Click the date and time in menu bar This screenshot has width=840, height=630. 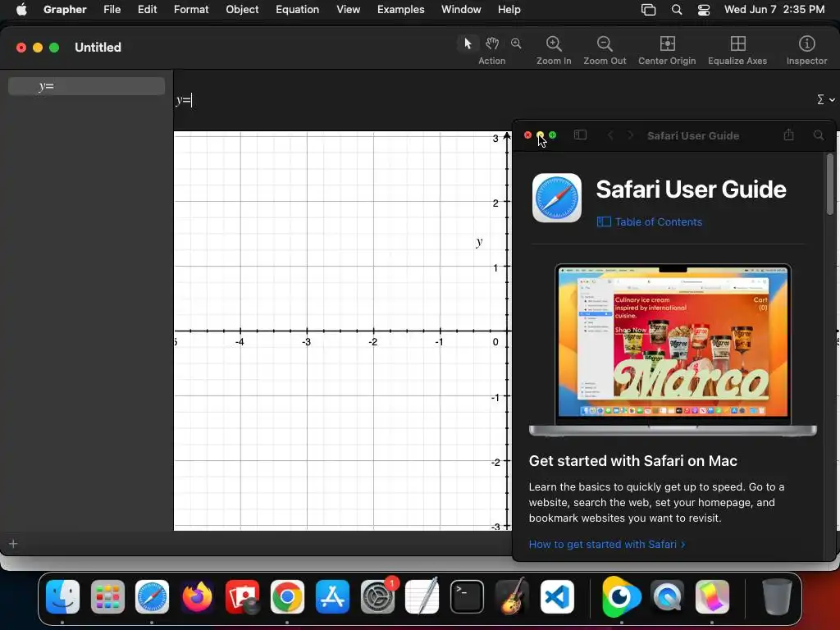[774, 9]
